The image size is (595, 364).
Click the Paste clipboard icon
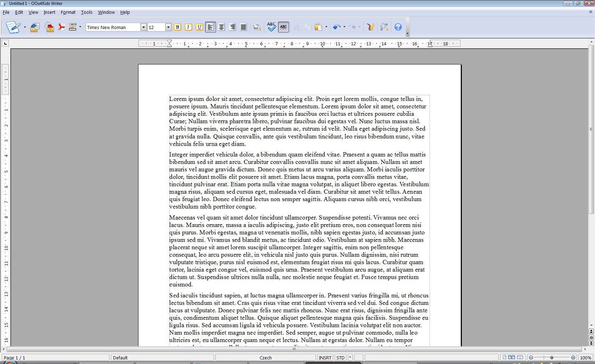(319, 27)
